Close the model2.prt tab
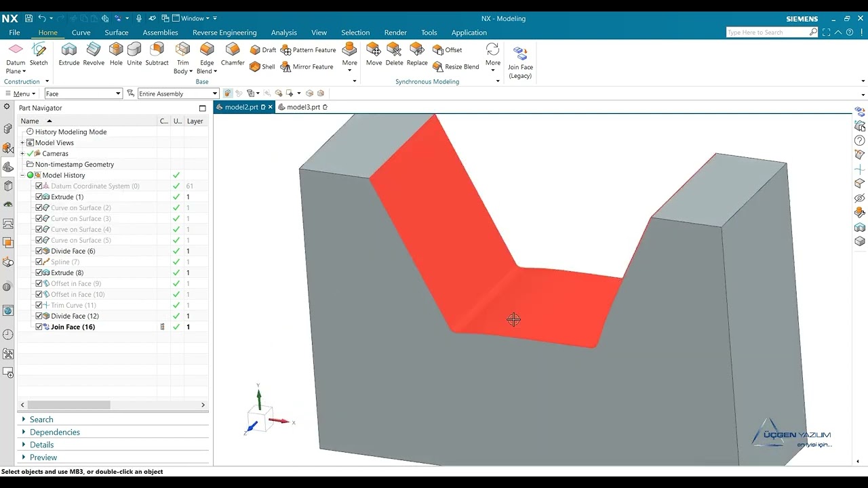This screenshot has width=868, height=488. 271,107
